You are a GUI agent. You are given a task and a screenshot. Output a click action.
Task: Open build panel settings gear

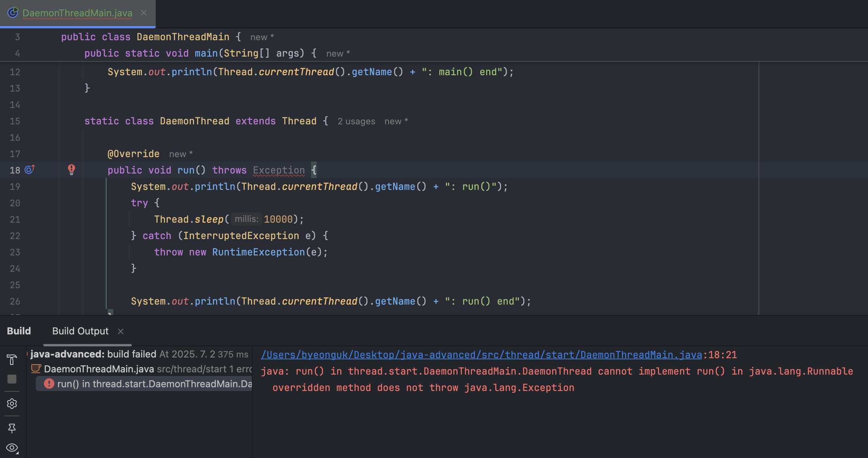[x=12, y=404]
